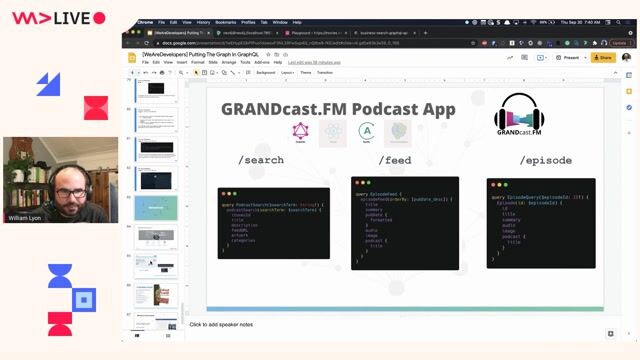
Task: Click the print icon in toolbar
Action: (x=162, y=73)
